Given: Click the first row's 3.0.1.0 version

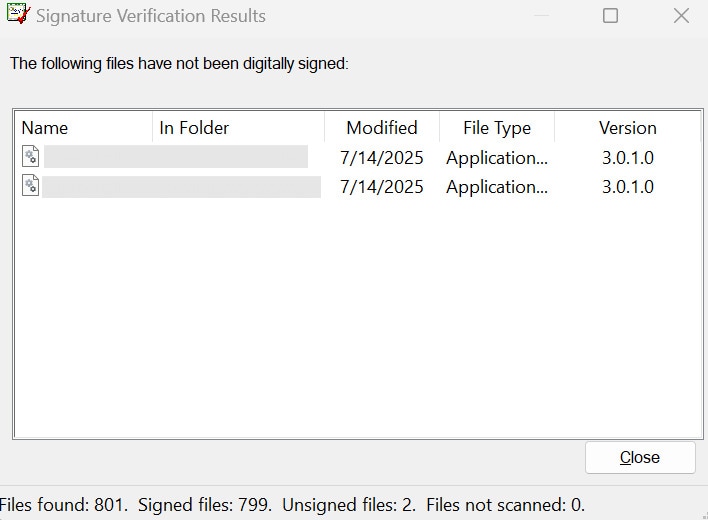Looking at the screenshot, I should click(627, 158).
